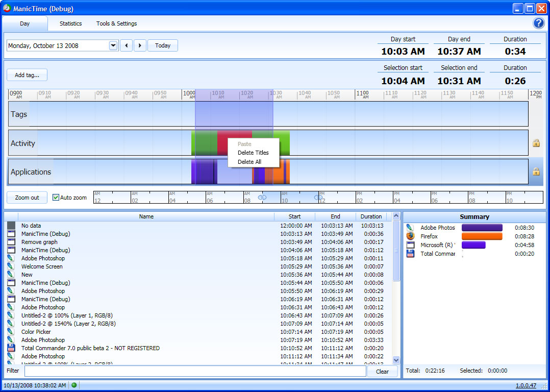Click the Activity timeline lock icon
This screenshot has width=550, height=392.
point(536,143)
